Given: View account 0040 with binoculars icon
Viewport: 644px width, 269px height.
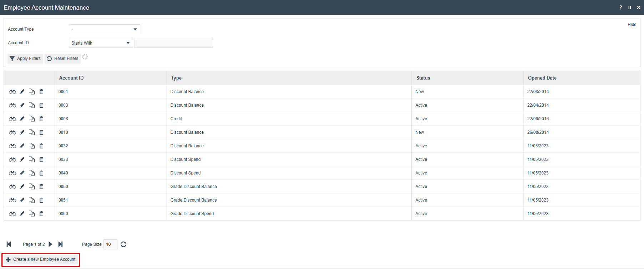Looking at the screenshot, I should [x=12, y=173].
